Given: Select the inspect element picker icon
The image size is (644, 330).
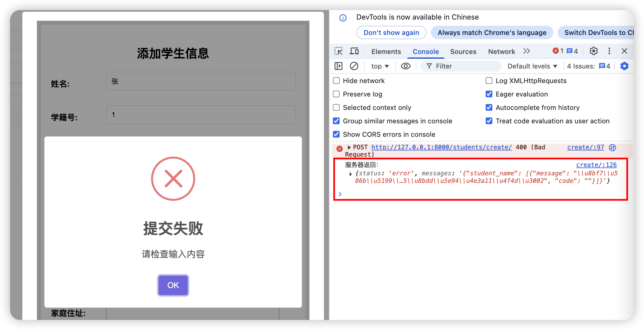Looking at the screenshot, I should [x=338, y=51].
